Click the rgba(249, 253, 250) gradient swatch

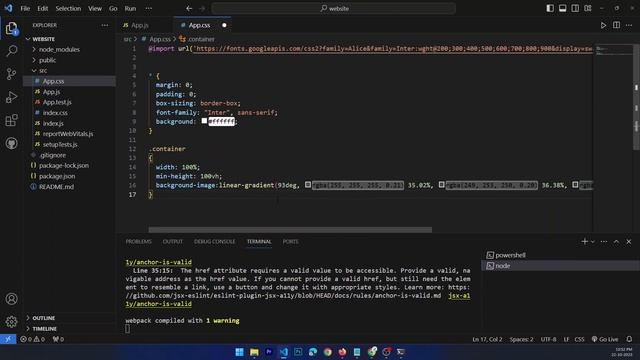point(442,185)
